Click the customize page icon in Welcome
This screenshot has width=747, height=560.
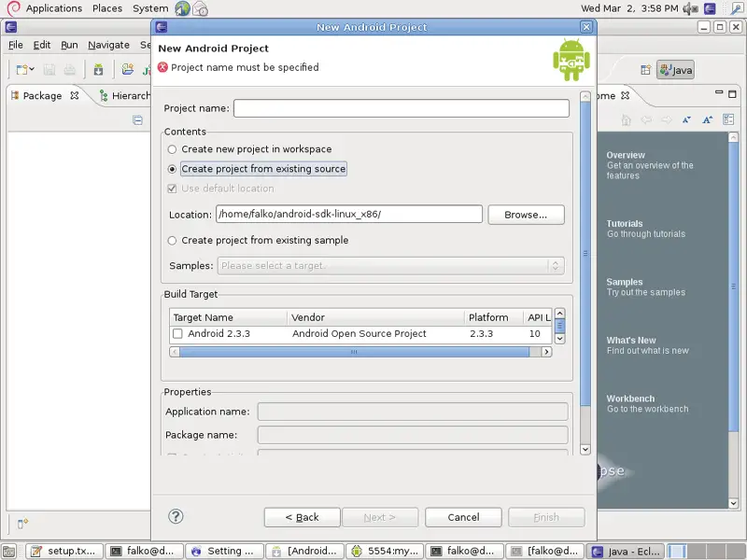coord(728,119)
